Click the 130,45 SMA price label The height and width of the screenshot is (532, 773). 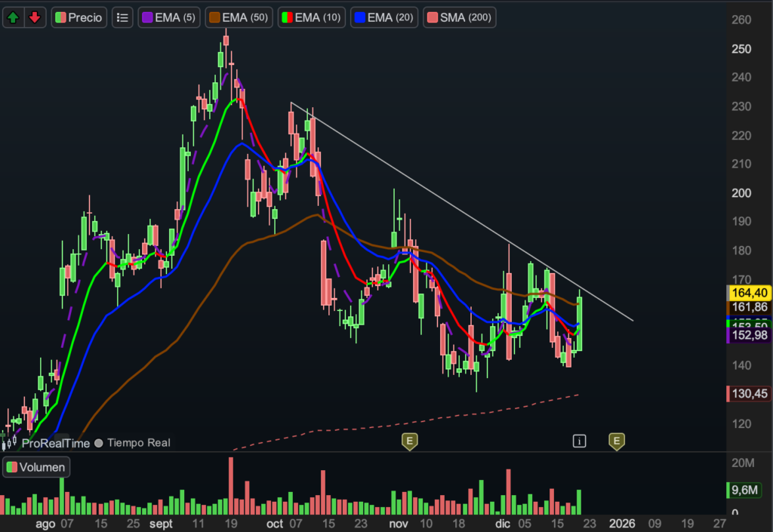pyautogui.click(x=747, y=393)
